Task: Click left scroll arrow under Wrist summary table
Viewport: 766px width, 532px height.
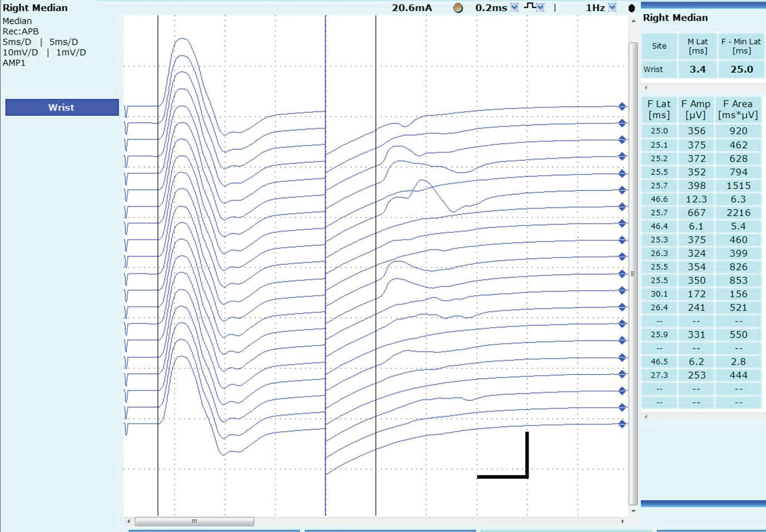Action: (646, 87)
